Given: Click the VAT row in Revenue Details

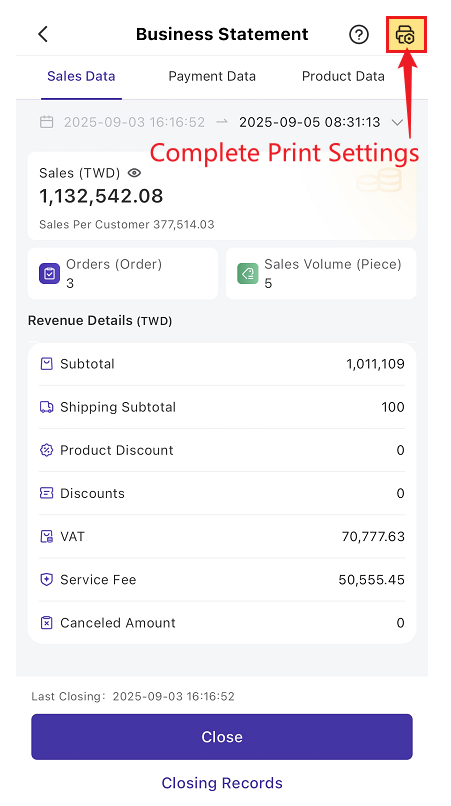Looking at the screenshot, I should tap(222, 537).
